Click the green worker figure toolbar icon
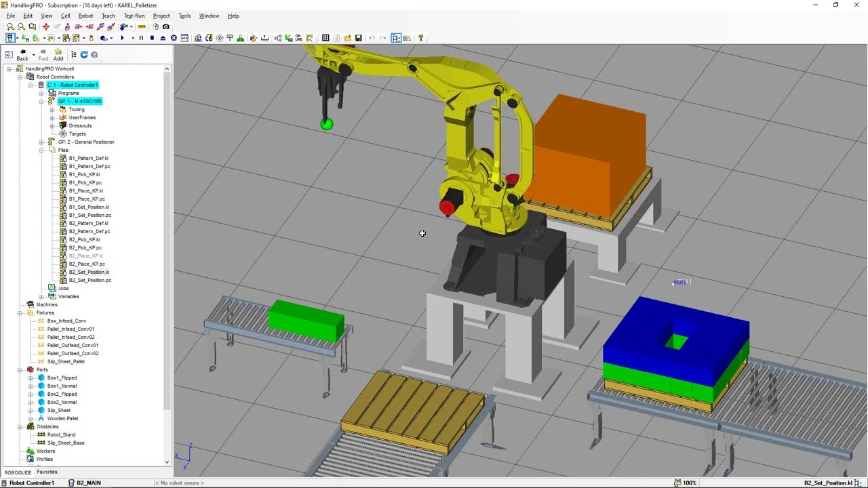Viewport: 868px width, 488px height. tap(240, 38)
